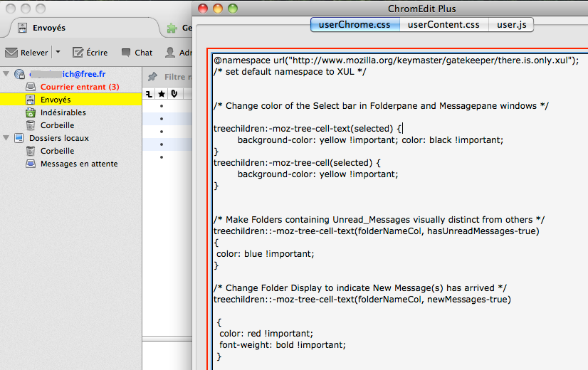Open the Relever dropdown arrow
Screen dimensions: 588x370
[58, 53]
